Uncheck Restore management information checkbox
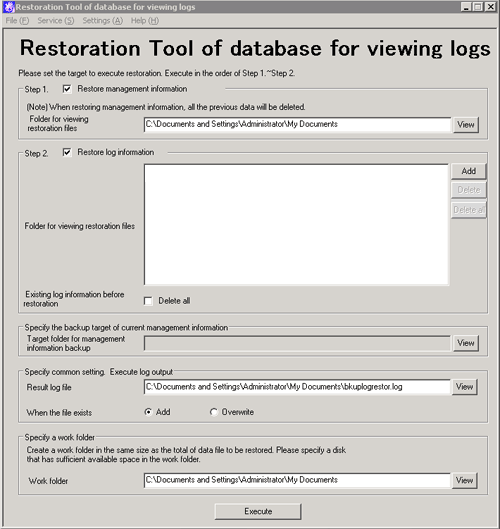 coord(67,89)
